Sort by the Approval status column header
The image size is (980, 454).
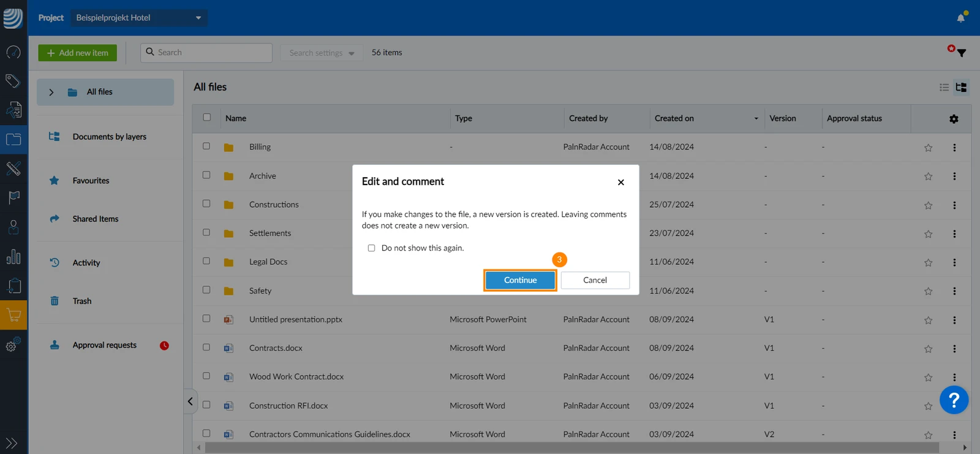coord(854,118)
